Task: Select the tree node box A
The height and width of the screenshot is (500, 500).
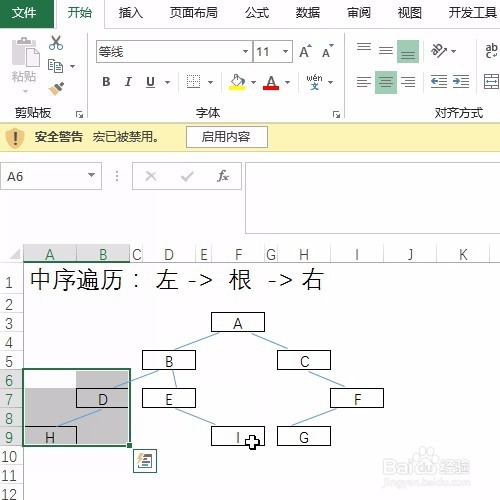Action: tap(238, 322)
